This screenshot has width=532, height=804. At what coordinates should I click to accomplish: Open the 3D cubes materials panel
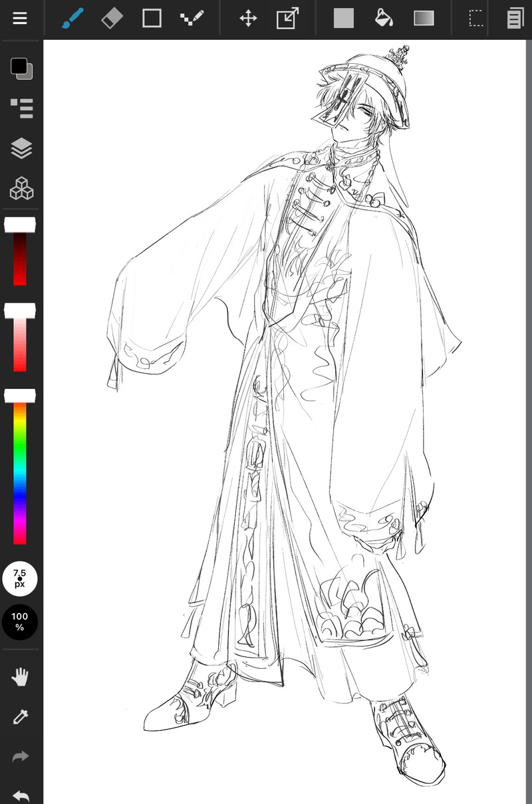(21, 189)
